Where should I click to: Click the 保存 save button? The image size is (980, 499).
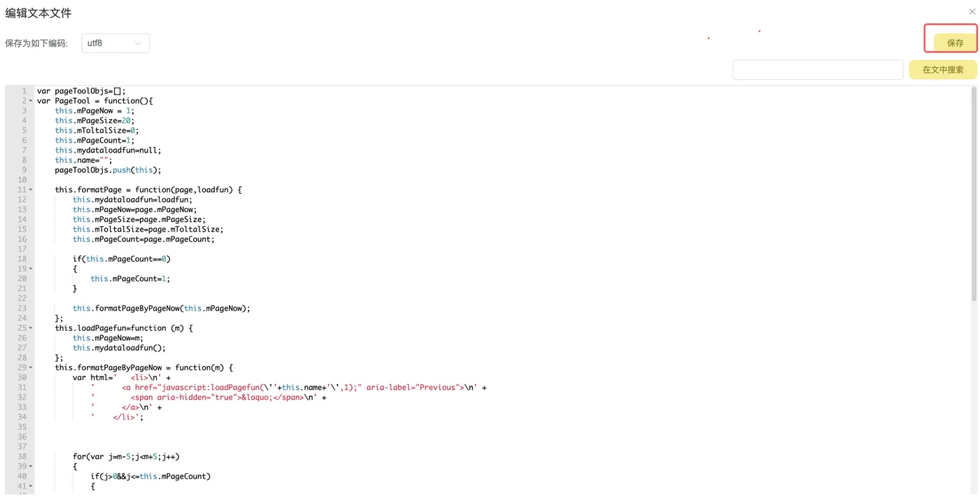[x=955, y=43]
